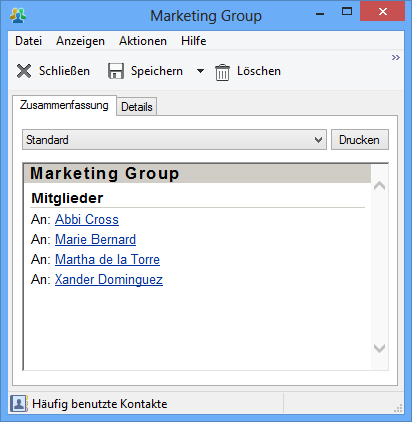Click the Marketing Group people icon in title bar
Image resolution: width=412 pixels, height=422 pixels.
click(x=18, y=15)
